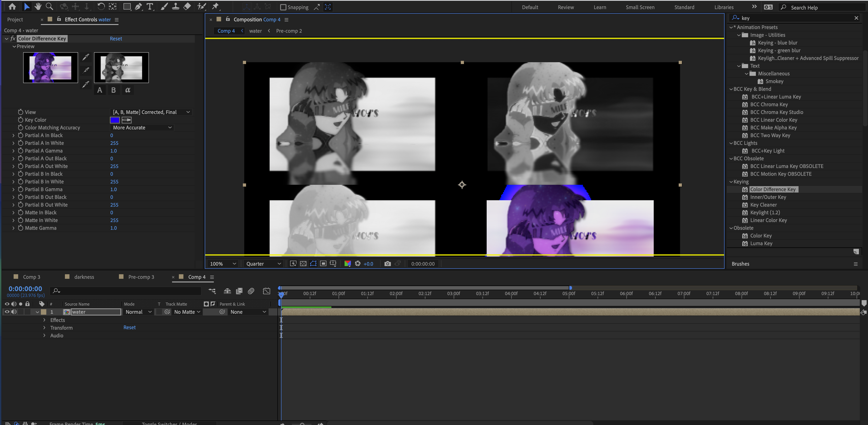Open the Track Matte dropdown showing No Matte
Screen dimensions: 868x425
(187, 312)
